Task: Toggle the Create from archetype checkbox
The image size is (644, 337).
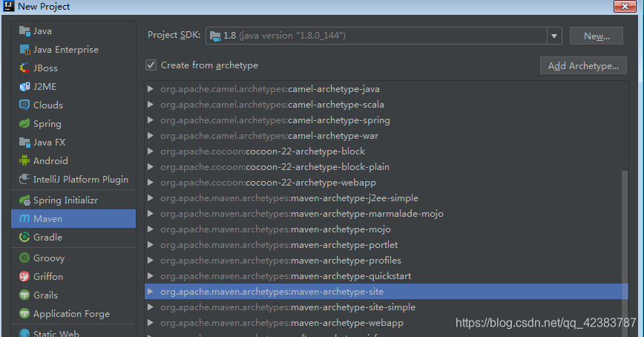Action: click(x=151, y=65)
